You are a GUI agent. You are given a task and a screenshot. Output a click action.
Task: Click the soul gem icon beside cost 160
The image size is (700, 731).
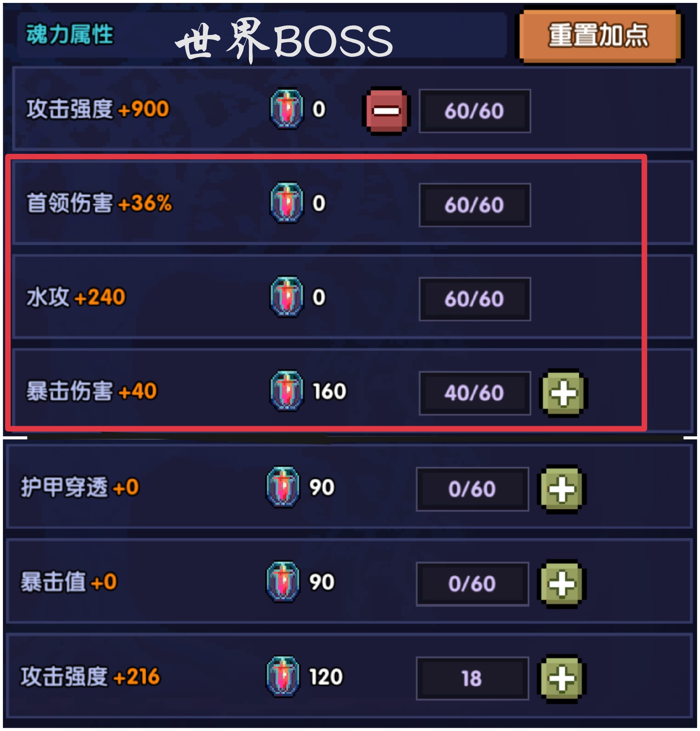tap(286, 390)
